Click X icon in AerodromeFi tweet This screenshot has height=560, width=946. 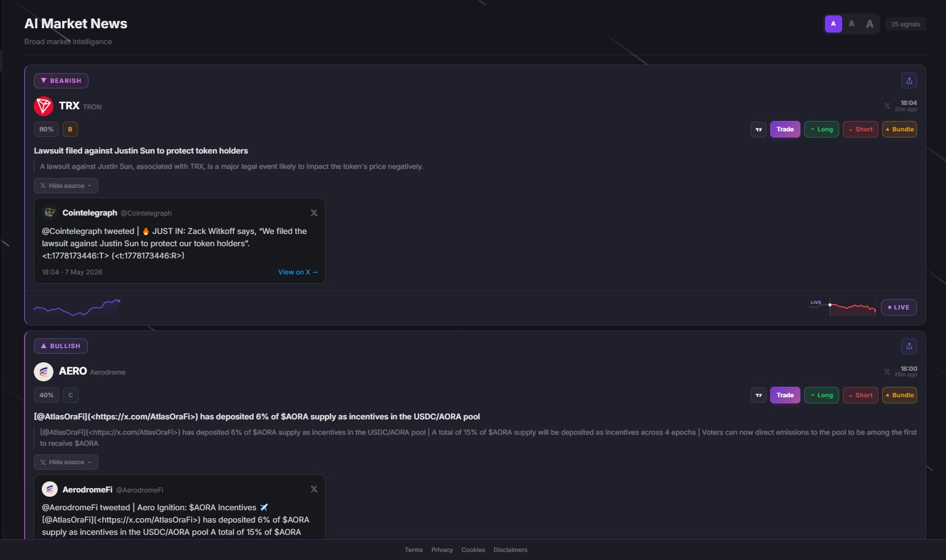[314, 489]
